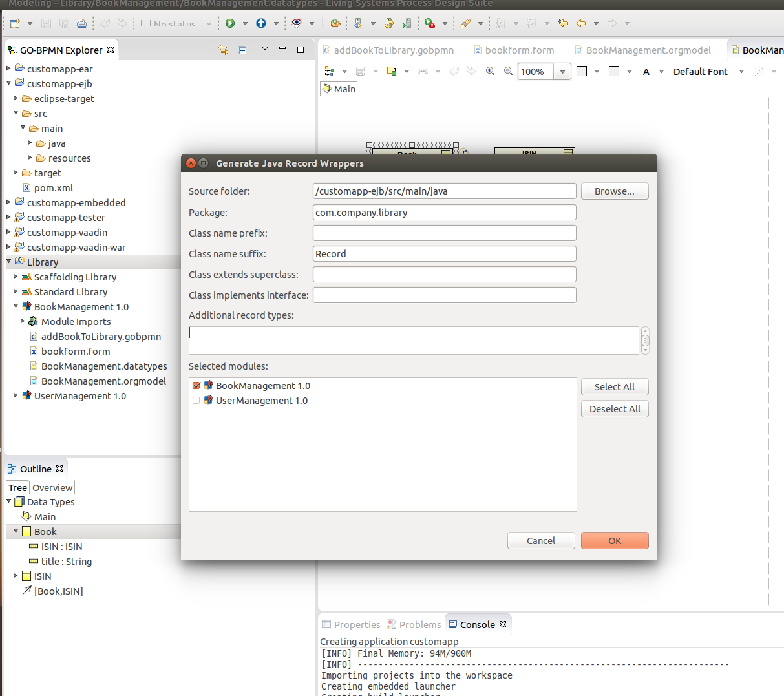Viewport: 784px width, 696px height.
Task: Collapse the Library node in Explorer
Action: tap(8, 262)
